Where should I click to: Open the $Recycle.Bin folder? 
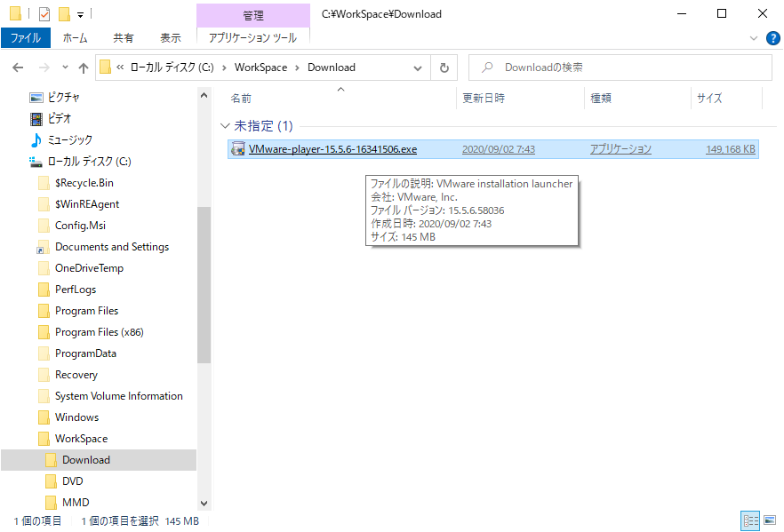pos(84,183)
